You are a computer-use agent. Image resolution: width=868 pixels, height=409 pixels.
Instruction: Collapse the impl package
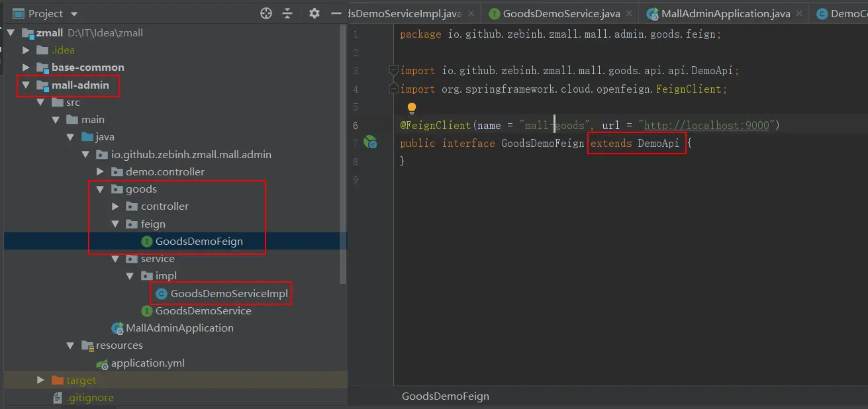click(130, 276)
